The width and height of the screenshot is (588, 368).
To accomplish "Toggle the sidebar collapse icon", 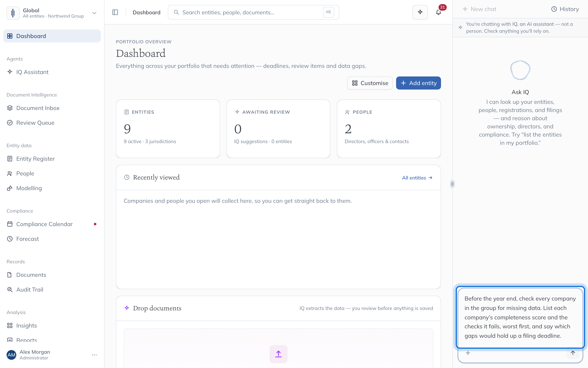I will pos(115,12).
